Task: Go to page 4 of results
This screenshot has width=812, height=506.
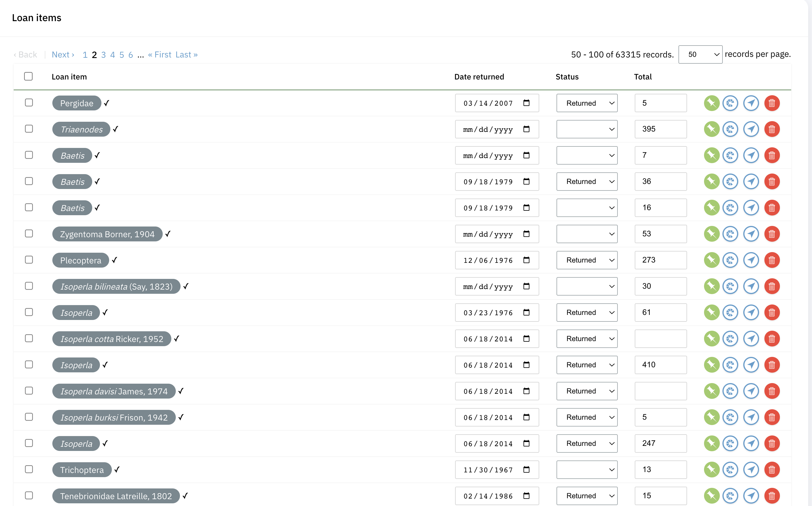Action: tap(113, 54)
